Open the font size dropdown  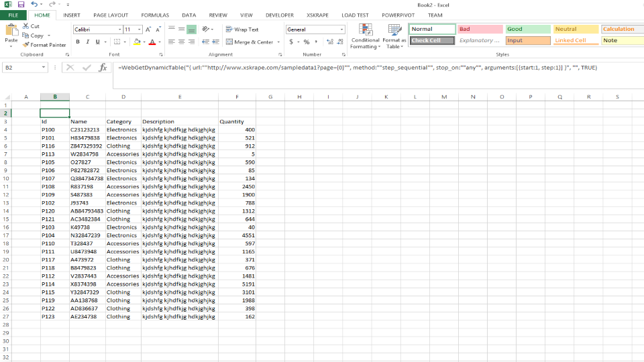pos(140,29)
